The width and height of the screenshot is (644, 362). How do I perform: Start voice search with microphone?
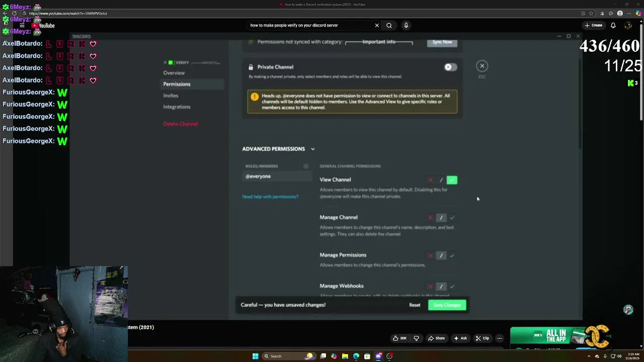click(406, 25)
